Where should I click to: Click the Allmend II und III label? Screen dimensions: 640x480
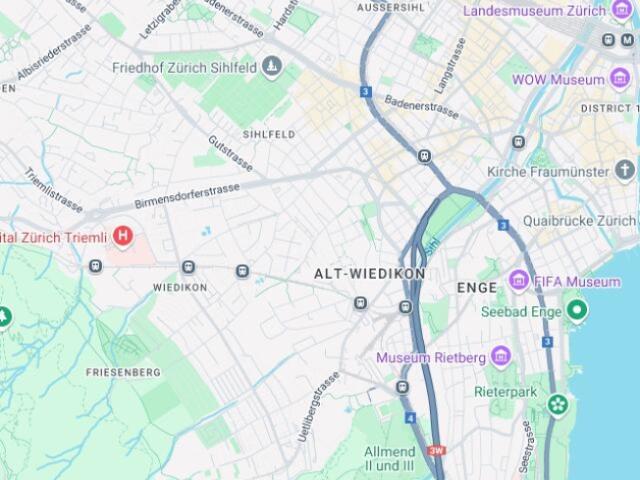click(x=389, y=459)
